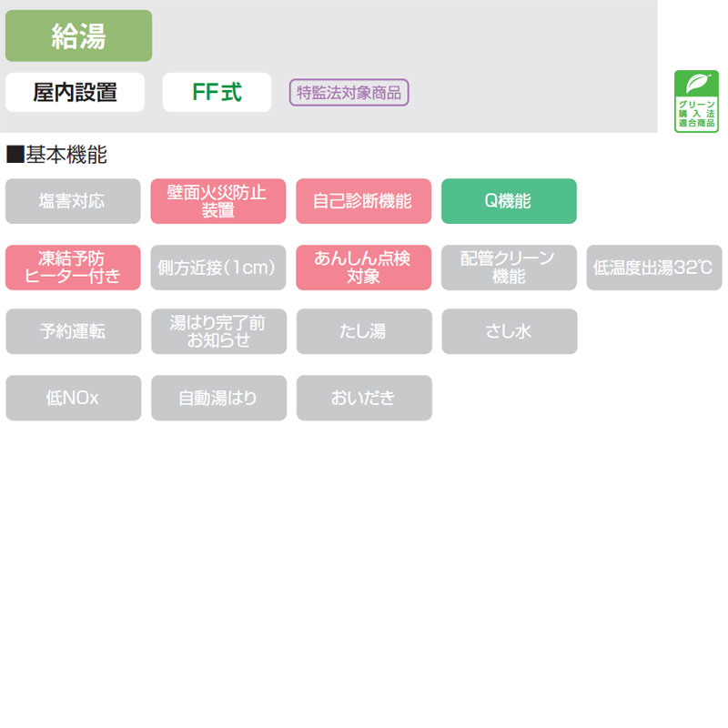The width and height of the screenshot is (728, 728).
Task: Click the green Q機能 badge
Action: pyautogui.click(x=509, y=201)
